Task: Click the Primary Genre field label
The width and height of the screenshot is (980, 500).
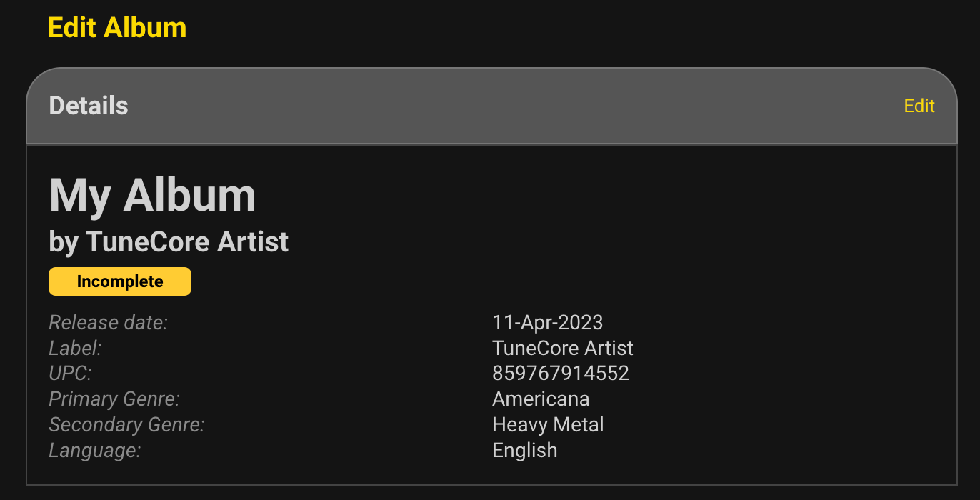Action: tap(114, 399)
